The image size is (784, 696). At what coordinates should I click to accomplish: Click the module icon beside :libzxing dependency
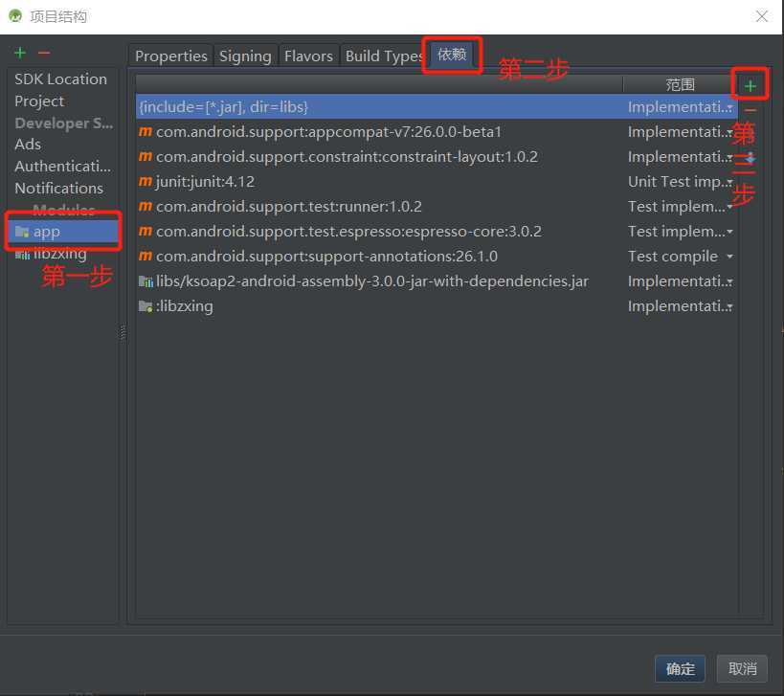pyautogui.click(x=146, y=306)
